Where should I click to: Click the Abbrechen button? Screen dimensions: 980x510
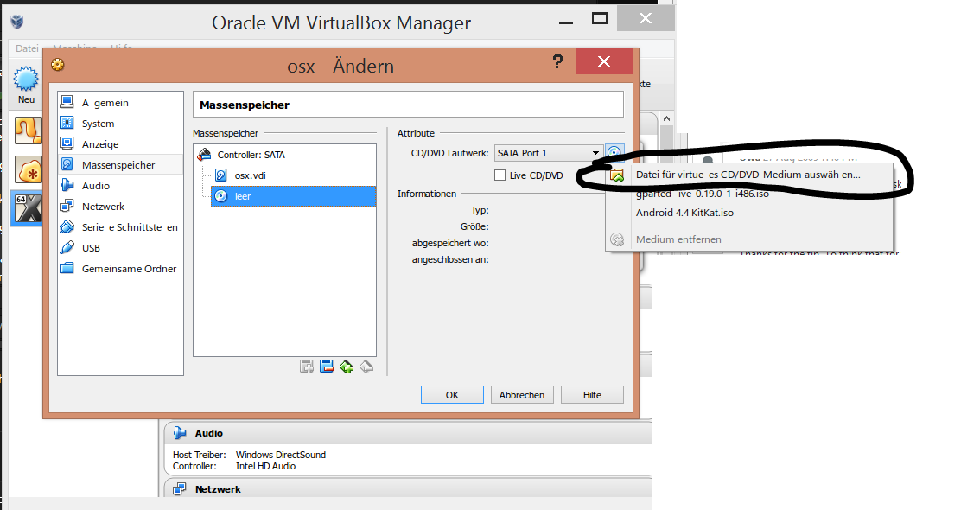click(x=522, y=395)
